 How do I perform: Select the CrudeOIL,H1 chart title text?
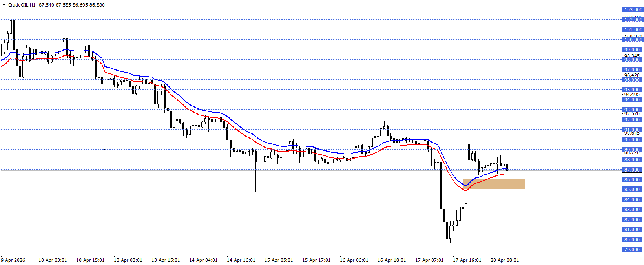click(22, 5)
